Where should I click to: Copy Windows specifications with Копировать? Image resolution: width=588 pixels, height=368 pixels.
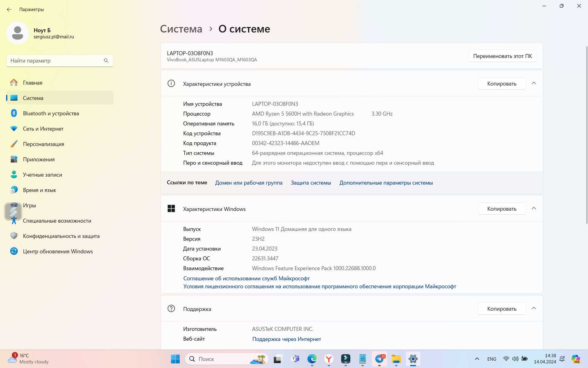(502, 209)
